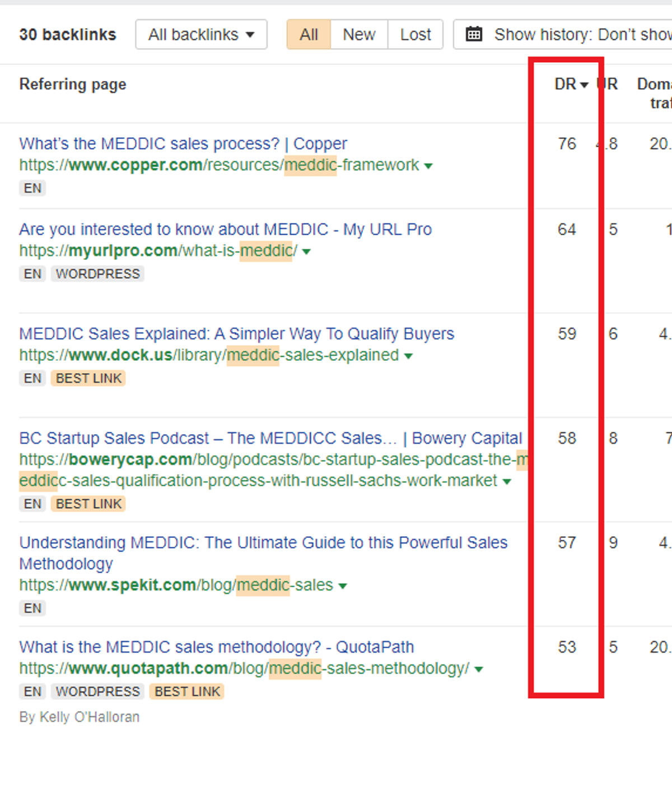Viewport: 672px width, 785px height.
Task: Click the DR value 58
Action: [567, 438]
